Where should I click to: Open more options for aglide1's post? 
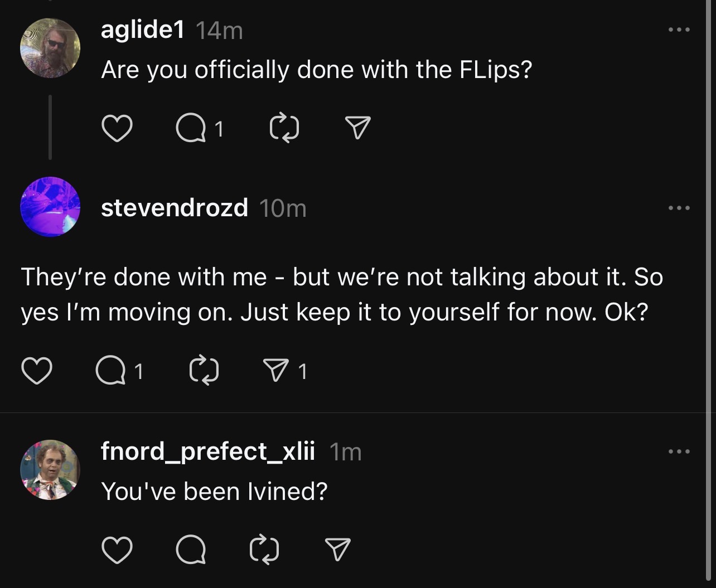click(679, 30)
